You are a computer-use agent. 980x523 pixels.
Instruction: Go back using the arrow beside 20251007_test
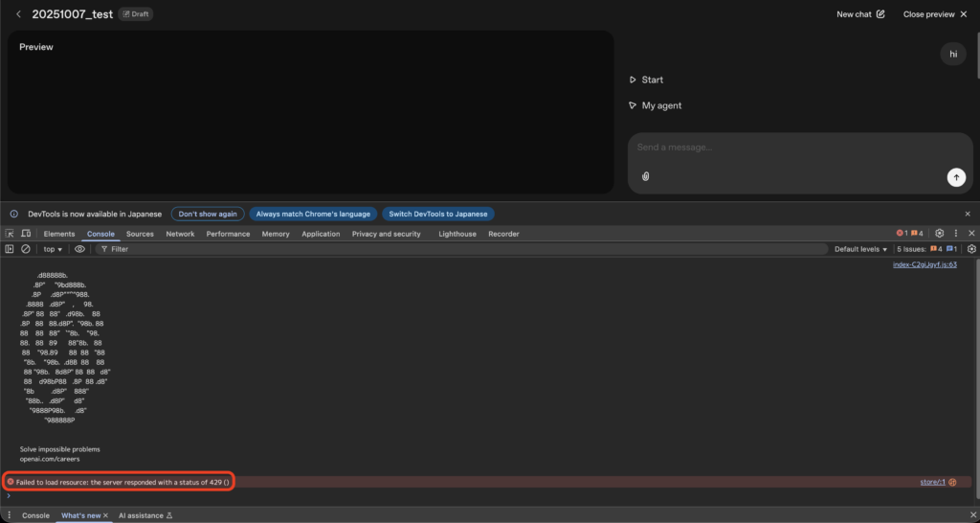point(18,14)
